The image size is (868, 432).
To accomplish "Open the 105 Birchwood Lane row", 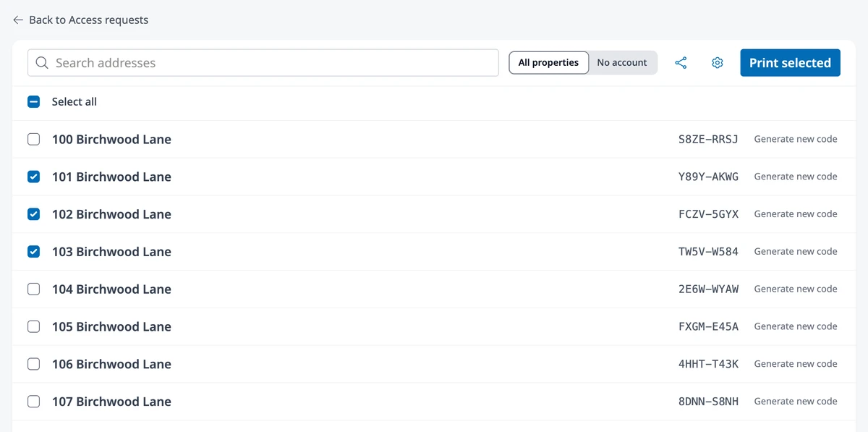I will tap(434, 326).
